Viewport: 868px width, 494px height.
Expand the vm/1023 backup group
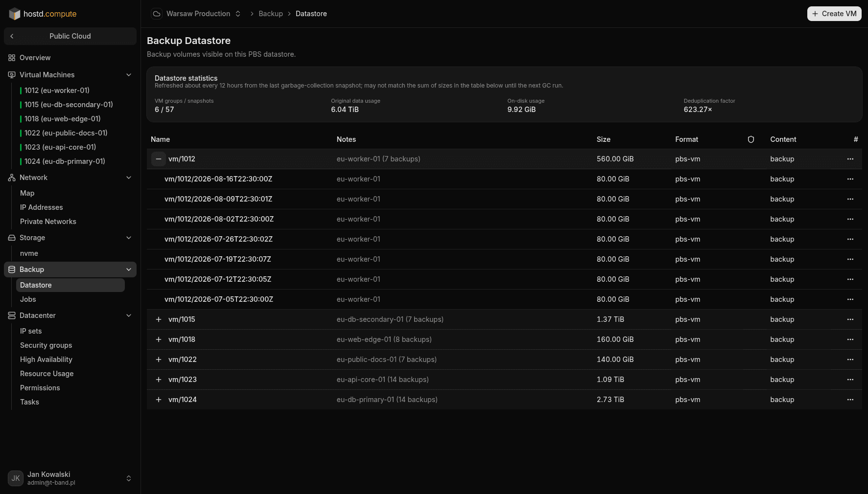(159, 380)
